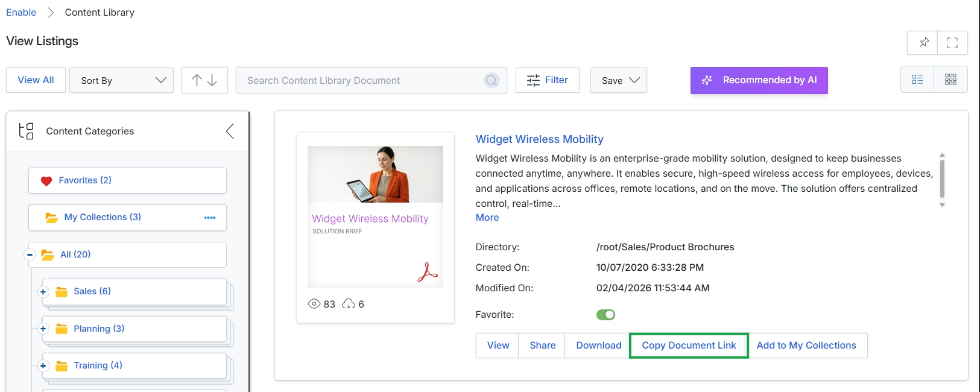Click the search magnifier icon
This screenshot has height=392, width=980.
pyautogui.click(x=492, y=80)
